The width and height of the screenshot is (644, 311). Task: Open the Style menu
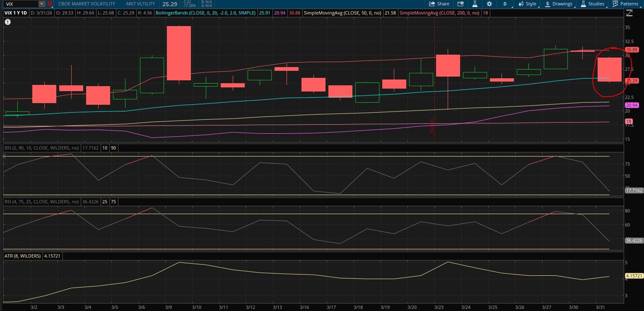click(x=528, y=4)
